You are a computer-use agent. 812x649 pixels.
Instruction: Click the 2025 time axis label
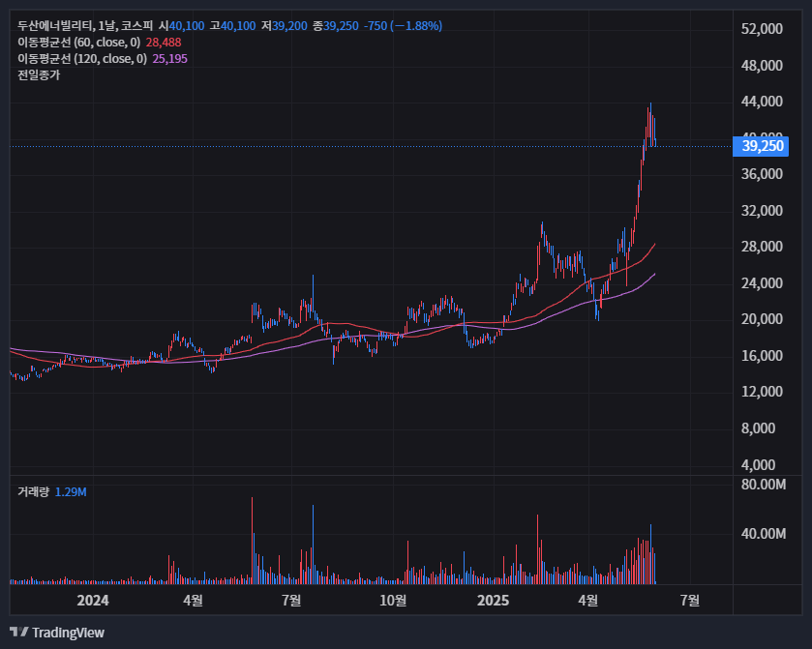pos(493,601)
